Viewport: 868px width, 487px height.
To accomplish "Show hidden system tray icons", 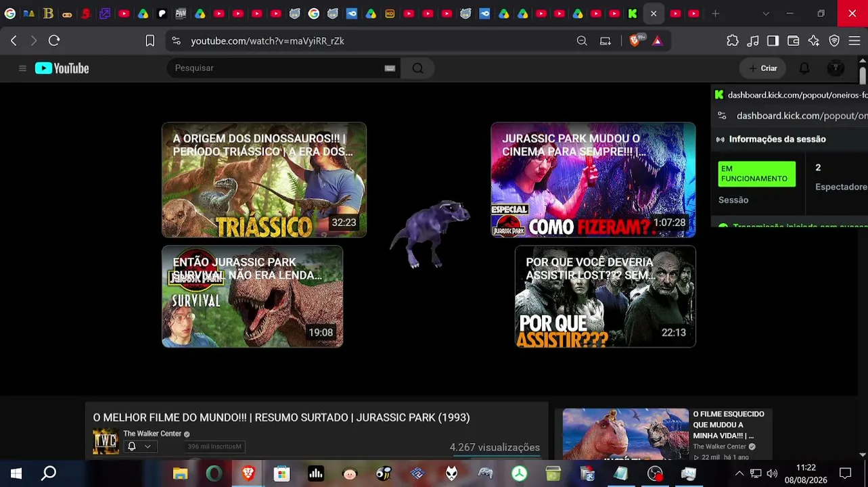I will 739,473.
